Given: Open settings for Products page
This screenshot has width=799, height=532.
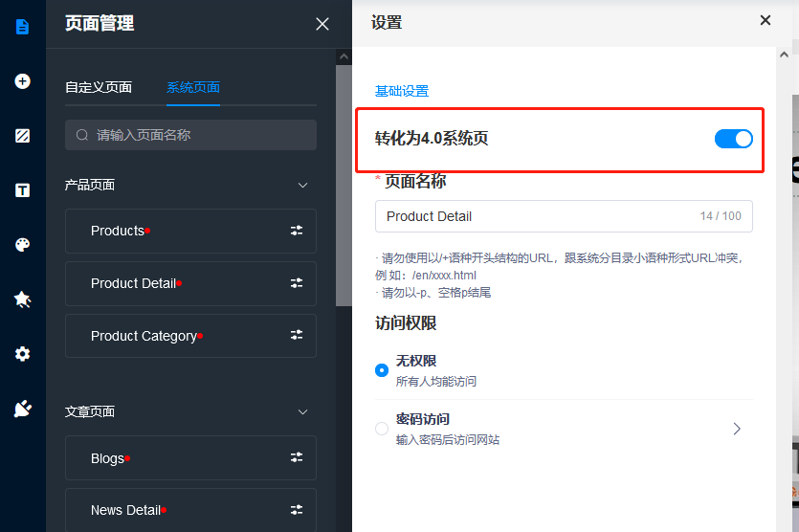Looking at the screenshot, I should coord(297,231).
